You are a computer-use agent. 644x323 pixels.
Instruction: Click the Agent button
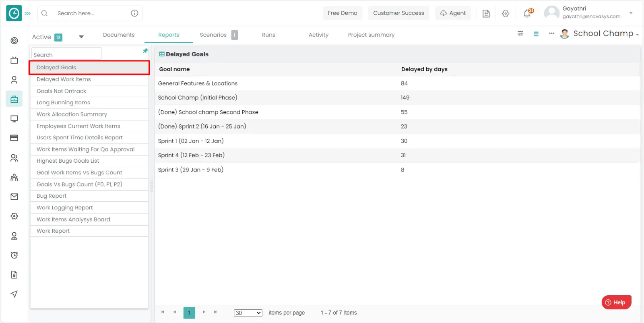point(453,13)
